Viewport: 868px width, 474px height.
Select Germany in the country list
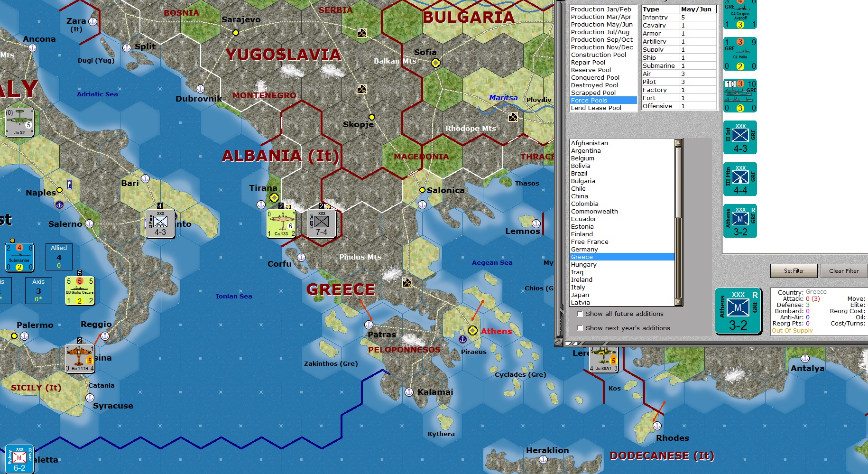click(622, 249)
